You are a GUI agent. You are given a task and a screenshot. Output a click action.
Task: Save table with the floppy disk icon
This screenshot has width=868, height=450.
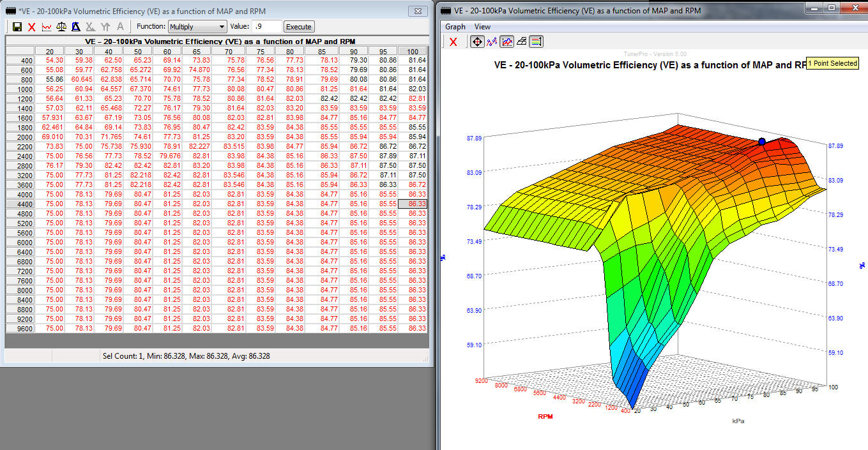[x=17, y=27]
